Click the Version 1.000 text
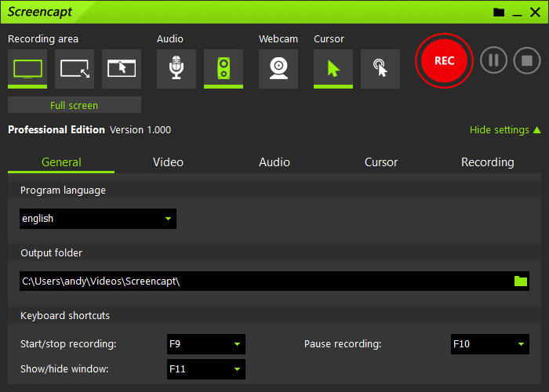The image size is (549, 392). [x=140, y=130]
